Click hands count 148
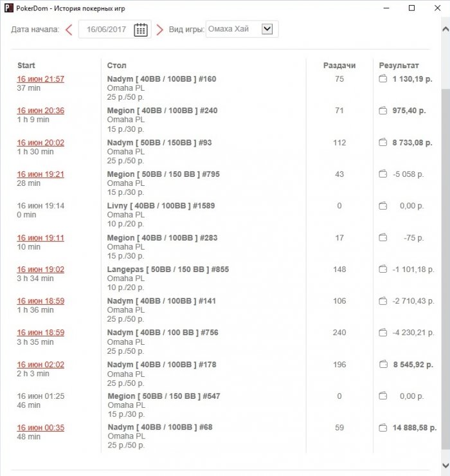The height and width of the screenshot is (476, 450). [x=339, y=270]
